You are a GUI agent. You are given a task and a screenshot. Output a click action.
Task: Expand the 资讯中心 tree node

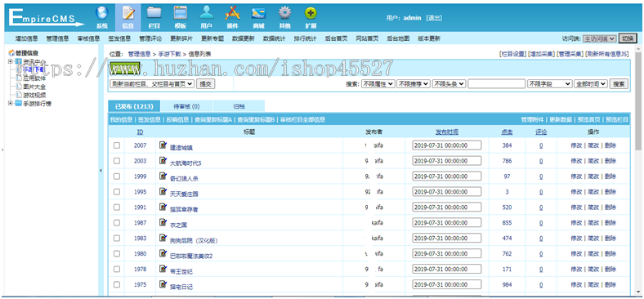11,61
